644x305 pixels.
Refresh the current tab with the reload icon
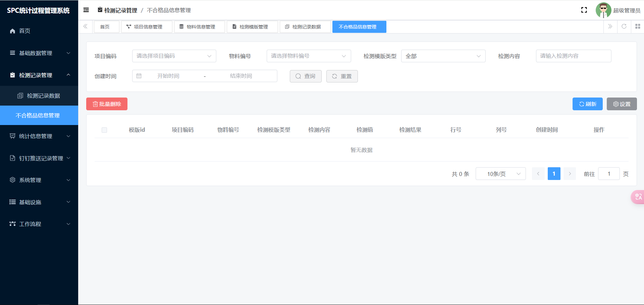[624, 26]
